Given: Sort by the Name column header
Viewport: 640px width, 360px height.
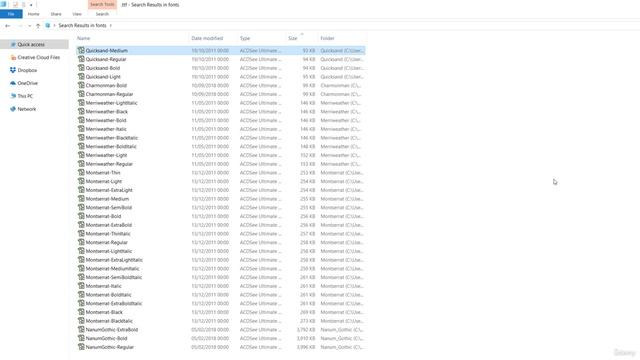Looking at the screenshot, I should pos(83,38).
